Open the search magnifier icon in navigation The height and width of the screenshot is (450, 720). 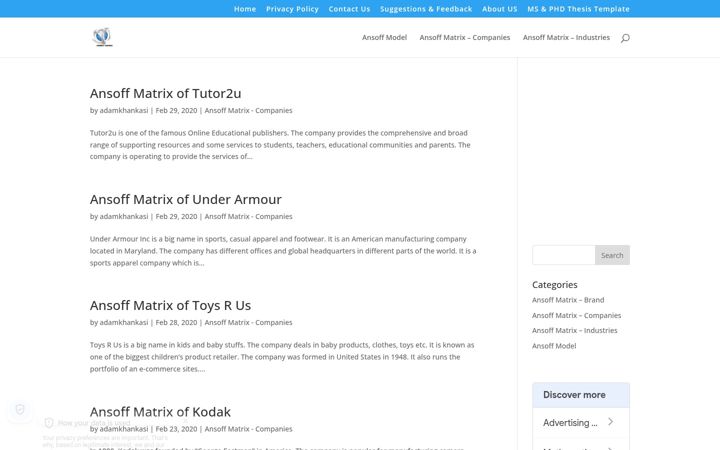point(625,38)
